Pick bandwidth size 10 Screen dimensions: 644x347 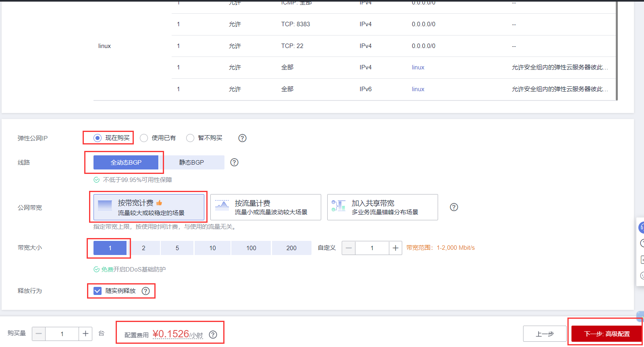click(212, 248)
